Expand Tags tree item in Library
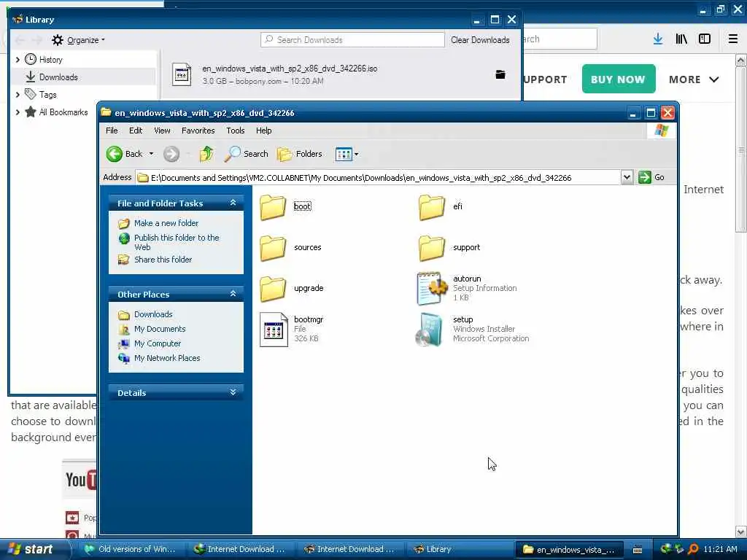This screenshot has height=560, width=747. pos(18,95)
